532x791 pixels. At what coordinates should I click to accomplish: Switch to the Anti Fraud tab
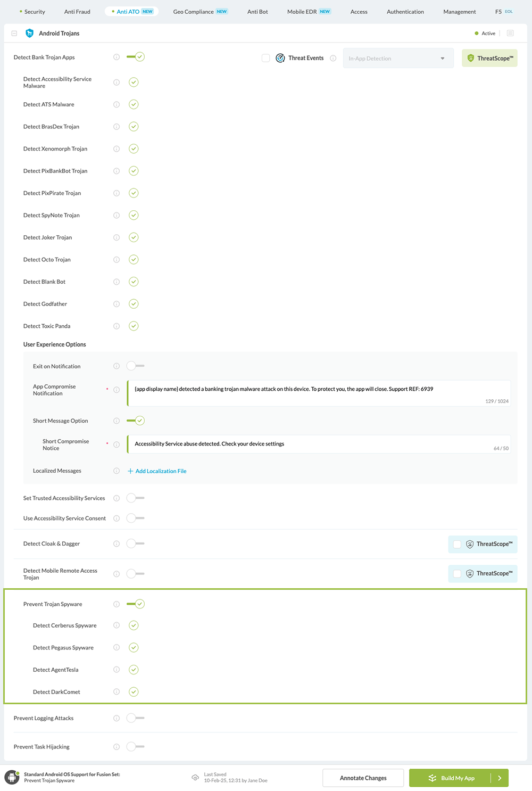coord(77,12)
